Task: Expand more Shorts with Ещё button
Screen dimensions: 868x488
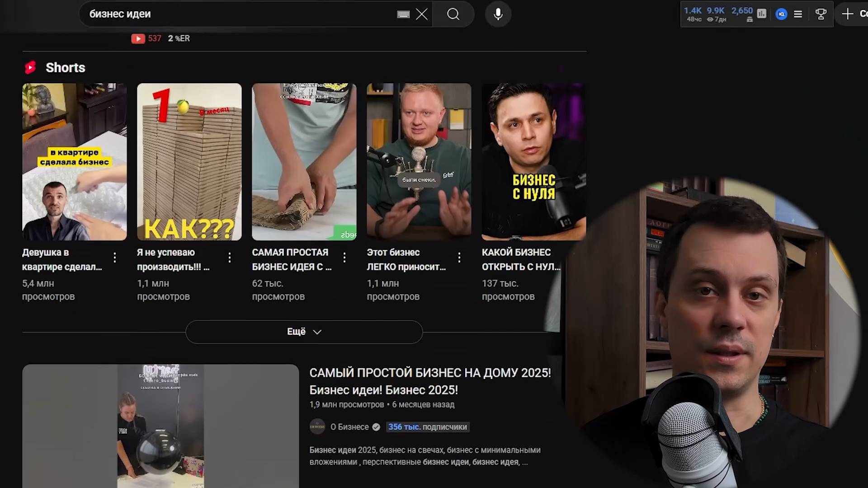Action: tap(304, 332)
